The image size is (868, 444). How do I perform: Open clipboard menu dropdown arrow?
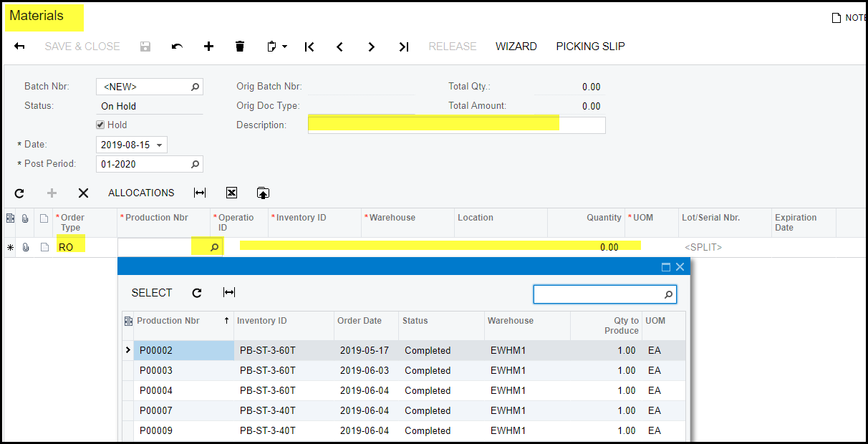pyautogui.click(x=284, y=47)
